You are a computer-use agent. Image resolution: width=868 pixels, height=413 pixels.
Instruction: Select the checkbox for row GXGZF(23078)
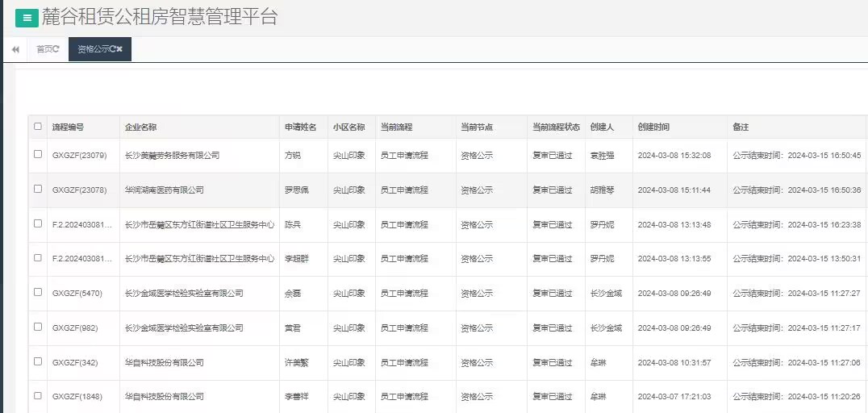[38, 189]
